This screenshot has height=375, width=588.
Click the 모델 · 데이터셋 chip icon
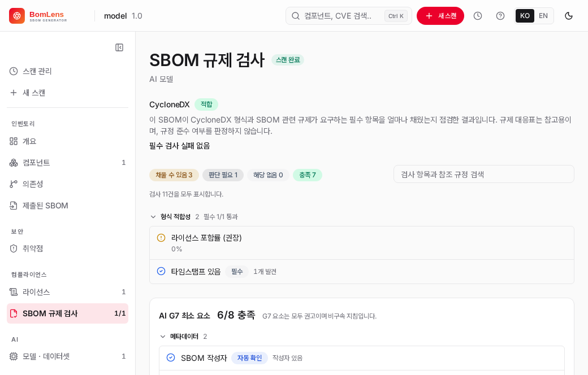(x=14, y=356)
